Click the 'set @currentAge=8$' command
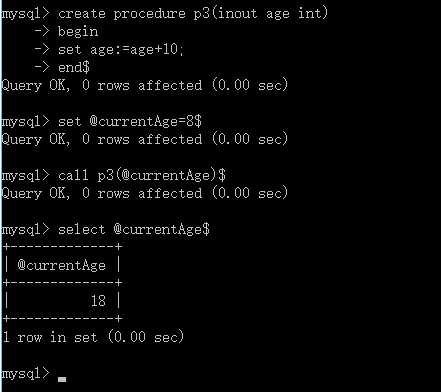Viewport: 441px width, 392px height. click(130, 122)
